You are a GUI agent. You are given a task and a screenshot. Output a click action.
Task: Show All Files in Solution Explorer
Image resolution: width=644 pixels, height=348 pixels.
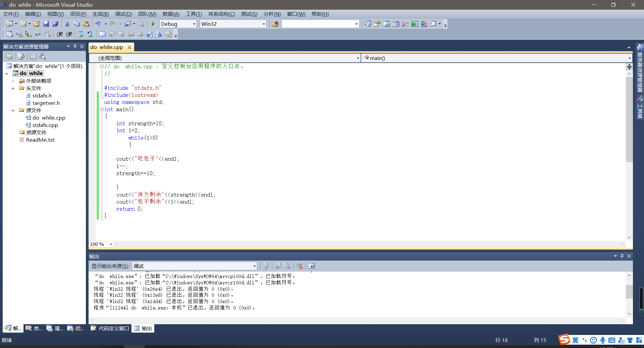21,56
